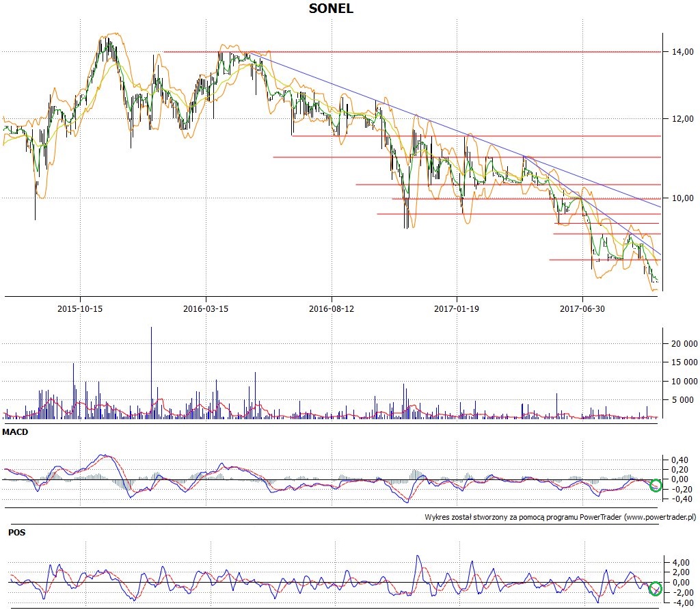Click the 2017-06-30 date label

(582, 308)
